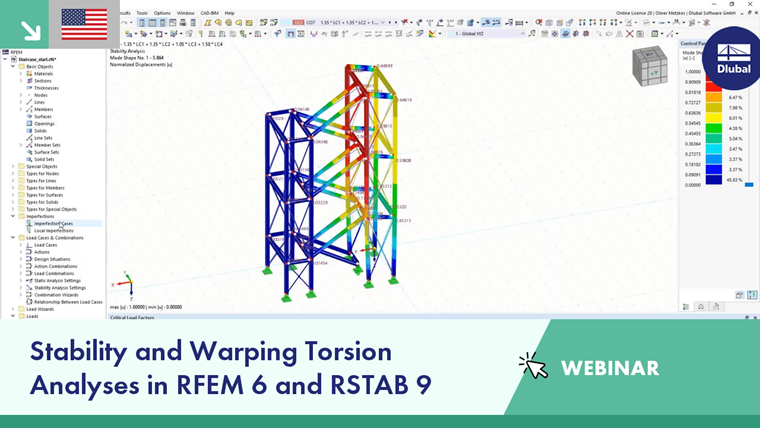Click the filter funnel icon in second toolbar
The width and height of the screenshot is (760, 428).
coord(277,33)
